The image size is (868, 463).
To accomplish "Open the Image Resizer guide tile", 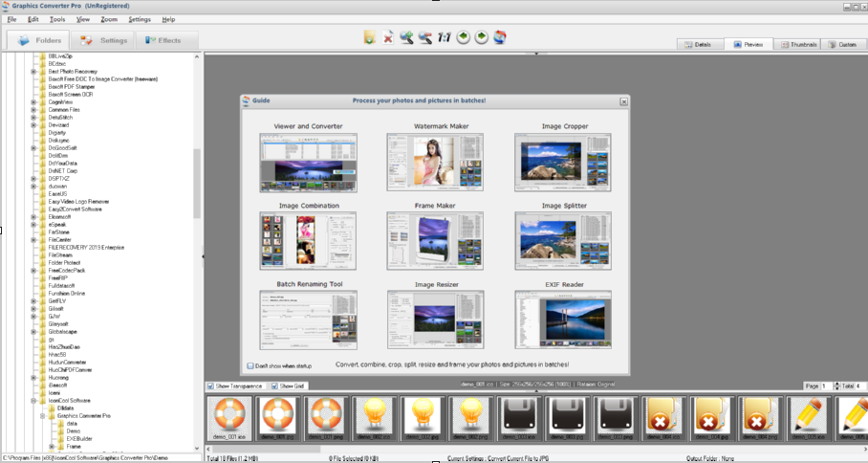I will coord(436,320).
